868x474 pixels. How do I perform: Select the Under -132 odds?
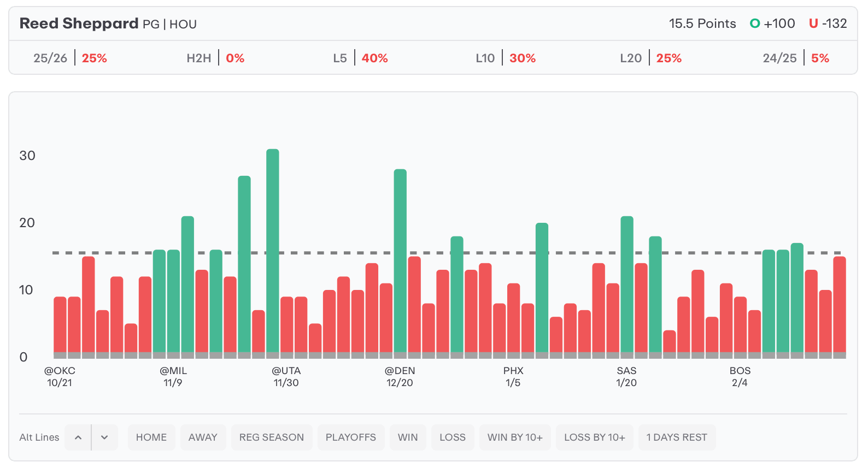point(828,23)
